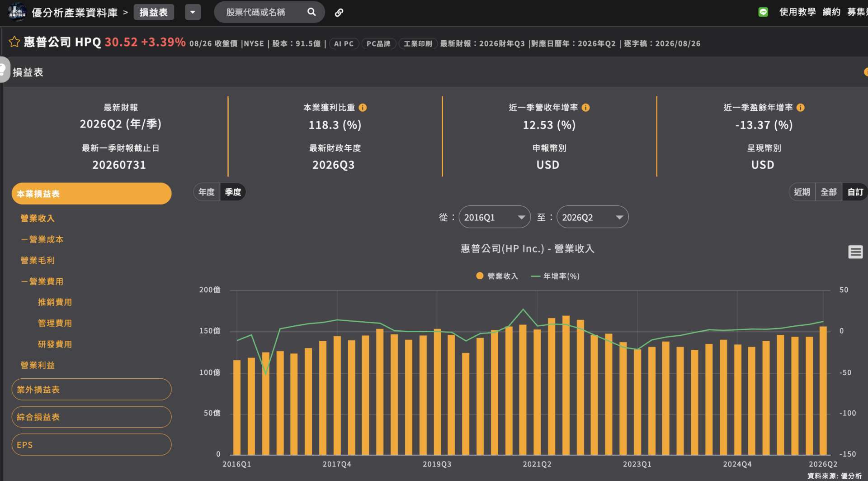Select 近期 range
The width and height of the screenshot is (868, 481).
click(x=802, y=192)
